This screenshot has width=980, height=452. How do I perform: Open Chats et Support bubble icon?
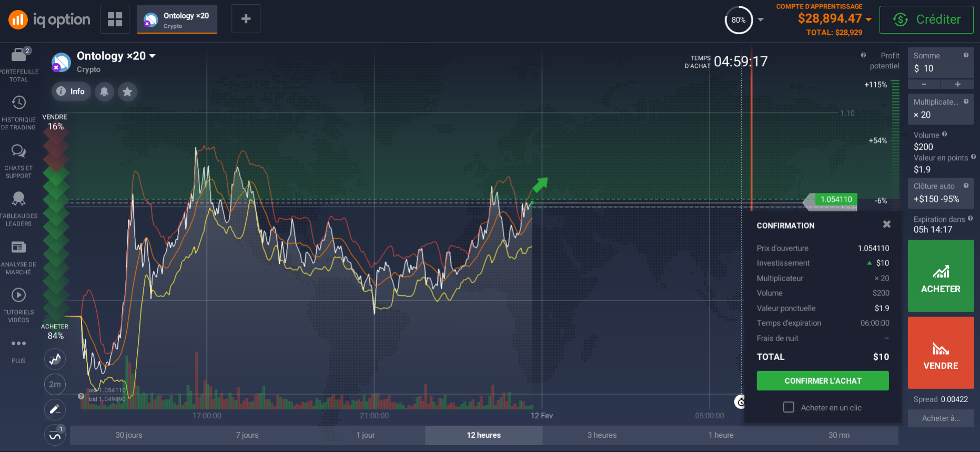click(18, 151)
